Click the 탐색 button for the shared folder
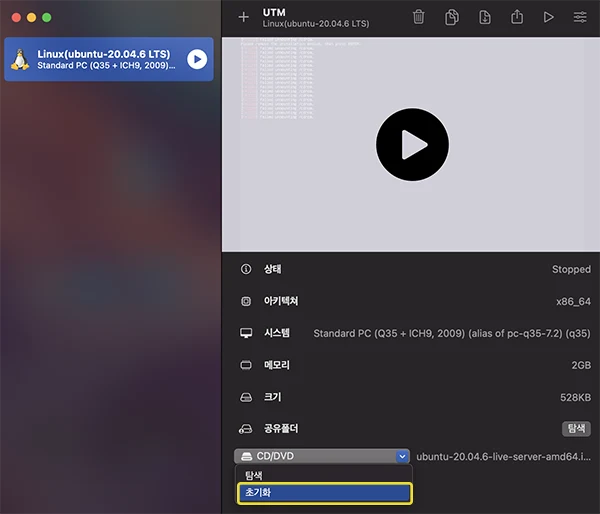Screen dimensions: 600x514 pos(576,429)
